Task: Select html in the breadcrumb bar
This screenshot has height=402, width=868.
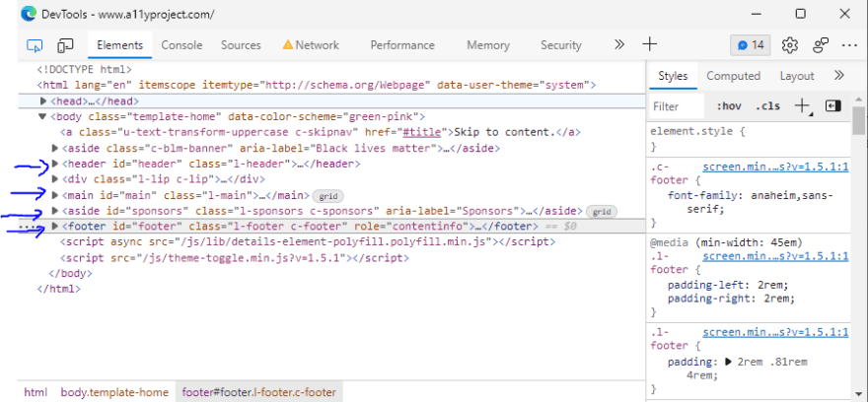Action: click(x=36, y=392)
